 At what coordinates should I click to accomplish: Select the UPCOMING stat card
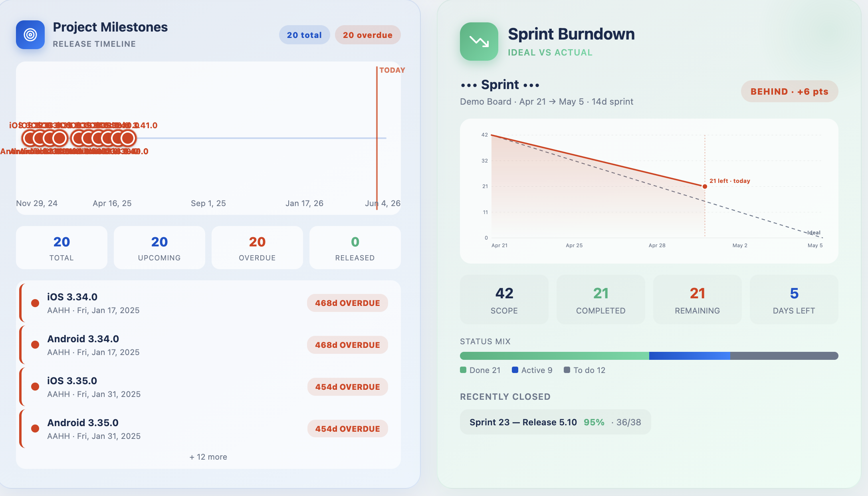click(x=159, y=248)
